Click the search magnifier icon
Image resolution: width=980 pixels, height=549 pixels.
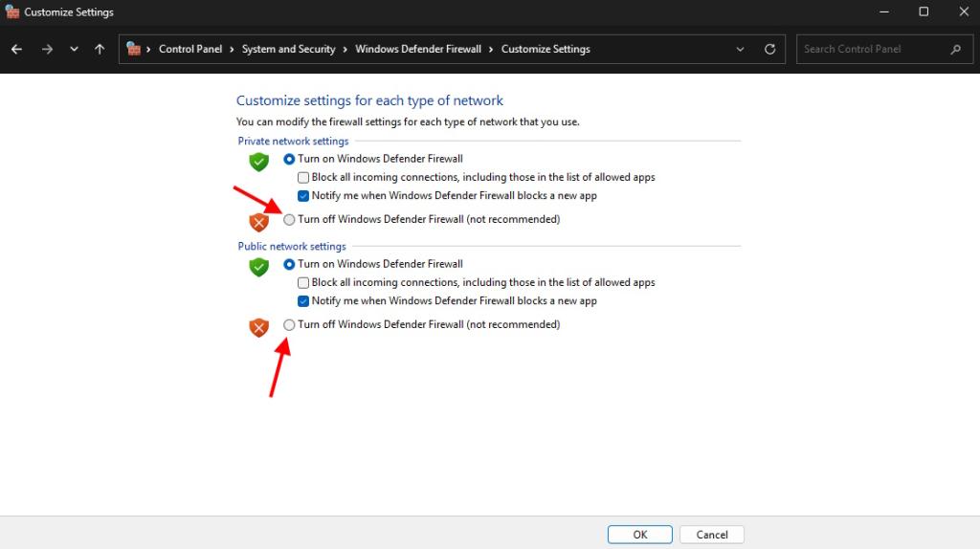tap(956, 49)
